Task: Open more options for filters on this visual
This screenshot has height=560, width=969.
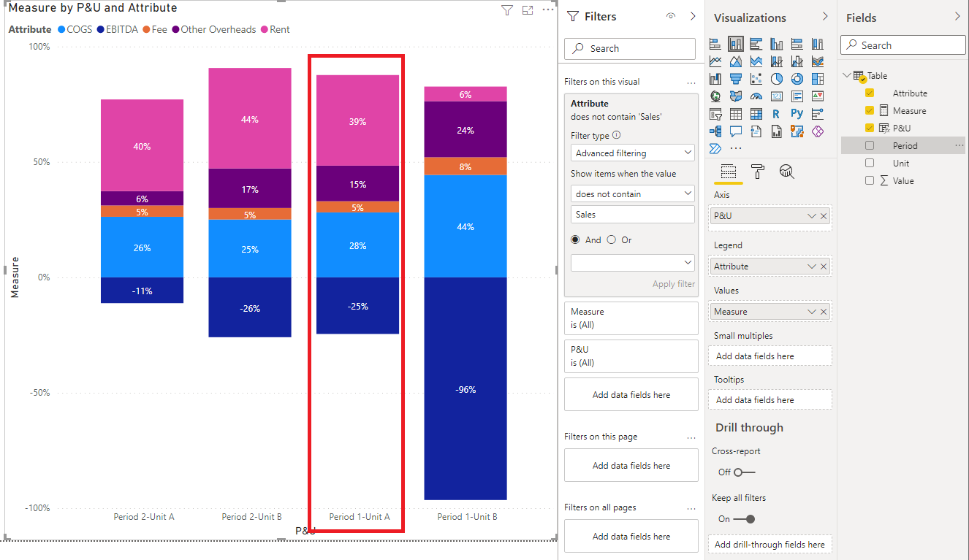Action: (691, 82)
